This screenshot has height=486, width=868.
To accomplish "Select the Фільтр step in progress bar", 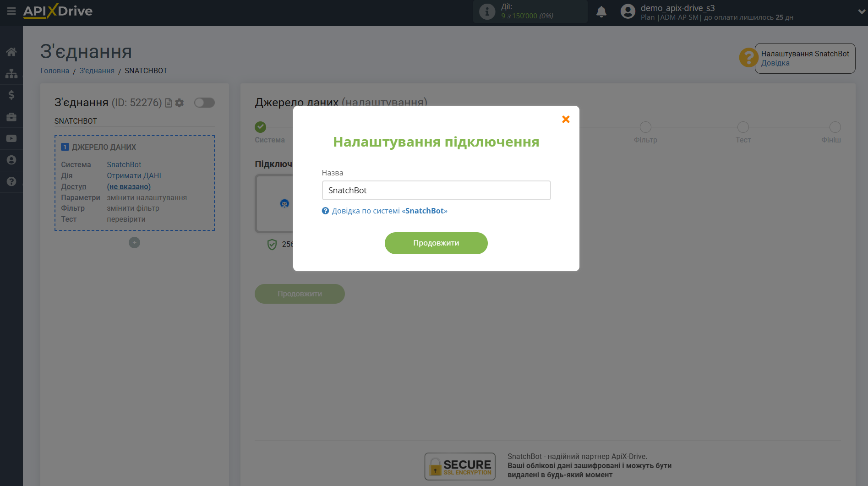I will [x=645, y=127].
